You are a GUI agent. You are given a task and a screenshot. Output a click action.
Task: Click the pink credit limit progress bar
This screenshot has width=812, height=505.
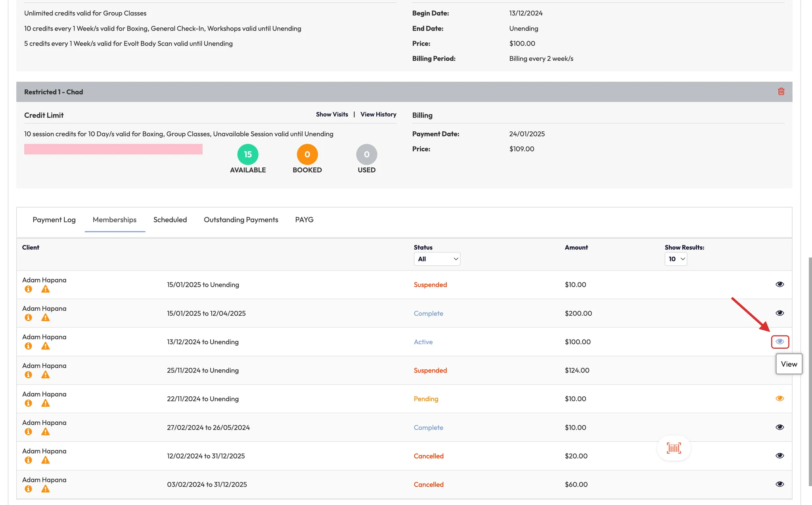click(113, 149)
